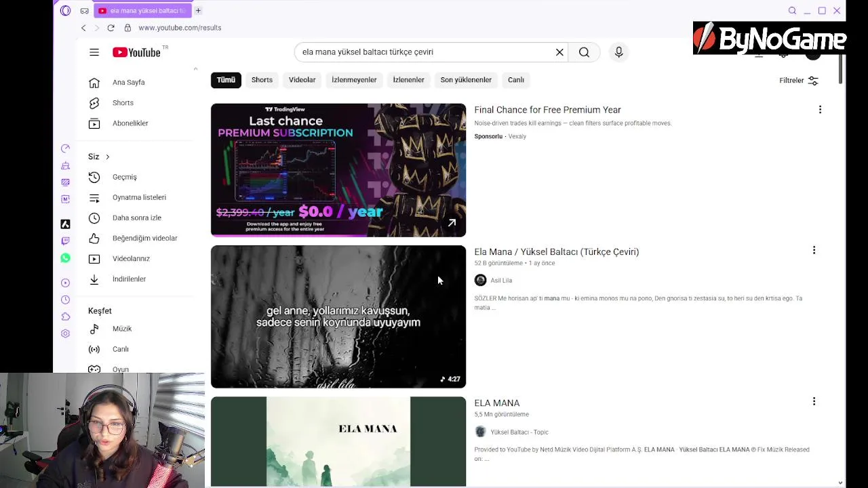Open the TradingView ad thumbnail
The height and width of the screenshot is (488, 868).
(x=338, y=170)
